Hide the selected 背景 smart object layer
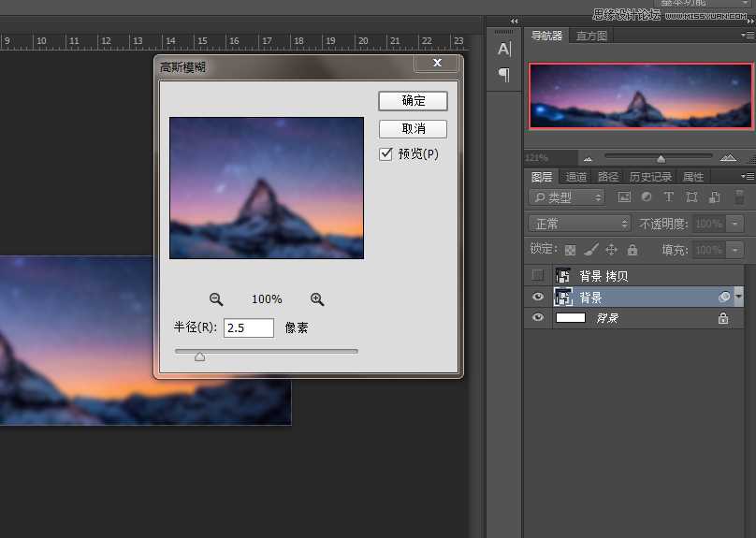 (x=537, y=297)
